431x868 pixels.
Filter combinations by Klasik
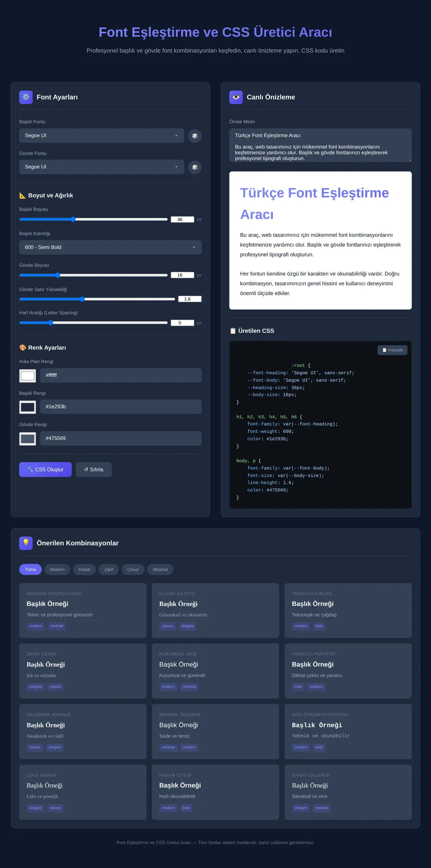(x=84, y=569)
